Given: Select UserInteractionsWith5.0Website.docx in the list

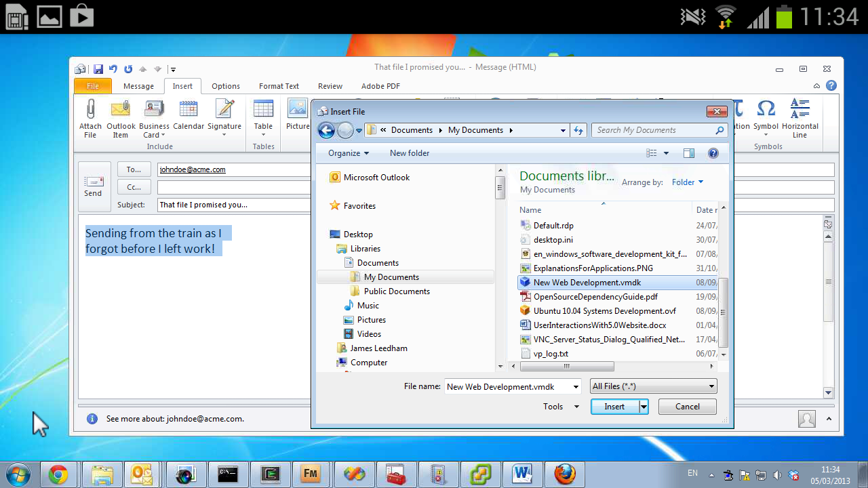Looking at the screenshot, I should pyautogui.click(x=599, y=325).
